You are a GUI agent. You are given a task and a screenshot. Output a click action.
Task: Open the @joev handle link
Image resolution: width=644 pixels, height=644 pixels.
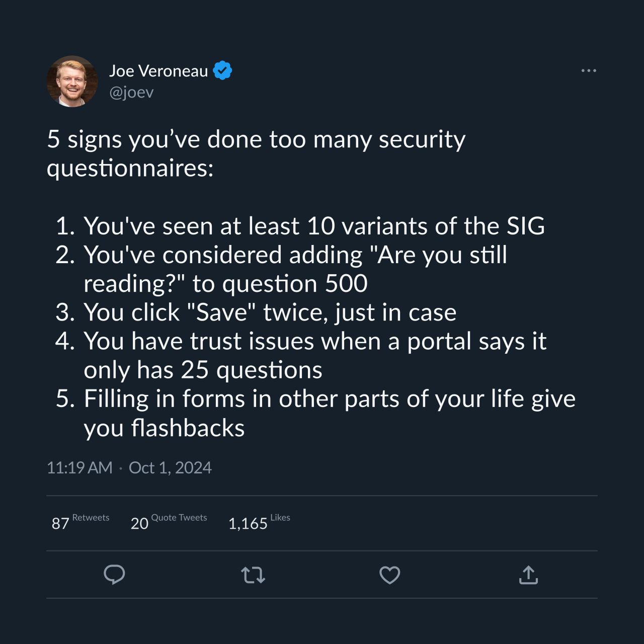click(x=131, y=92)
